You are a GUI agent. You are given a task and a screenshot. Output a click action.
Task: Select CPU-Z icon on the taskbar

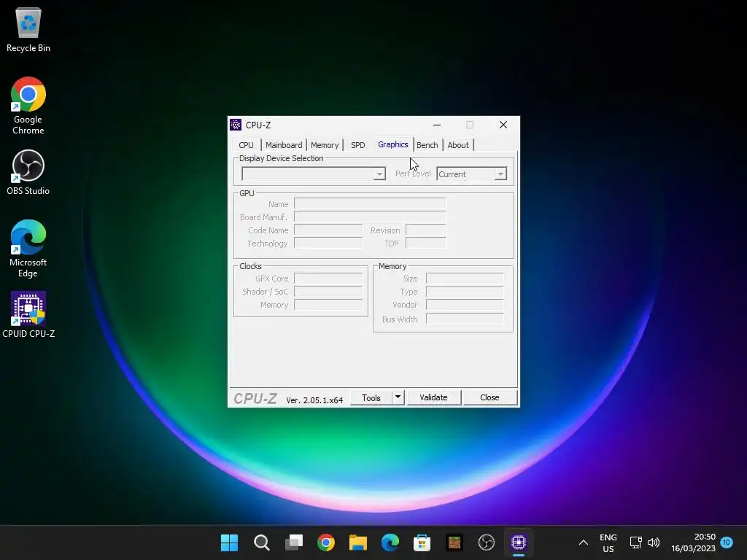(519, 542)
